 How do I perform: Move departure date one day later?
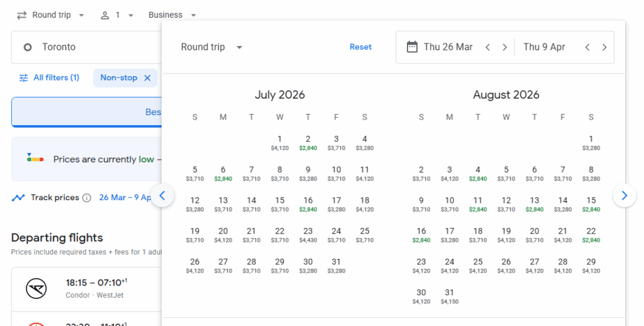[504, 47]
